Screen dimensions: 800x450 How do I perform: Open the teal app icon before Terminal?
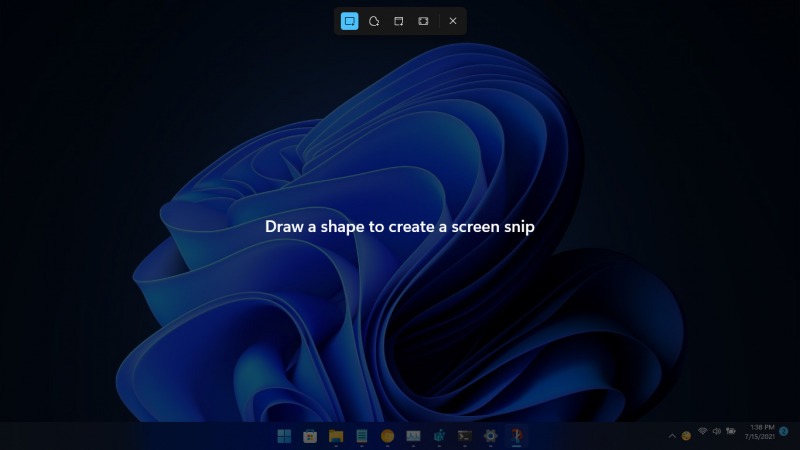coord(439,436)
